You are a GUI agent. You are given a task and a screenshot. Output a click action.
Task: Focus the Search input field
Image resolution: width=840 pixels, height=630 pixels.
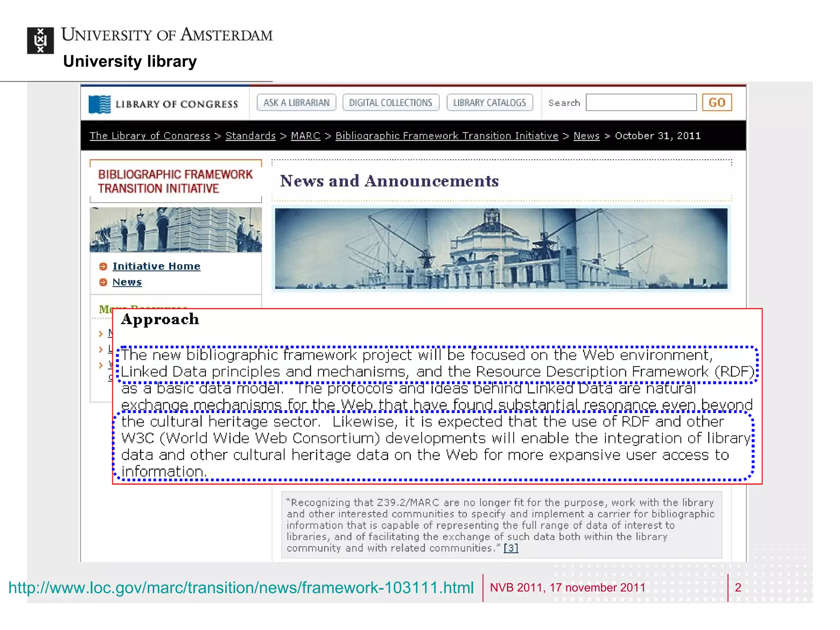641,103
